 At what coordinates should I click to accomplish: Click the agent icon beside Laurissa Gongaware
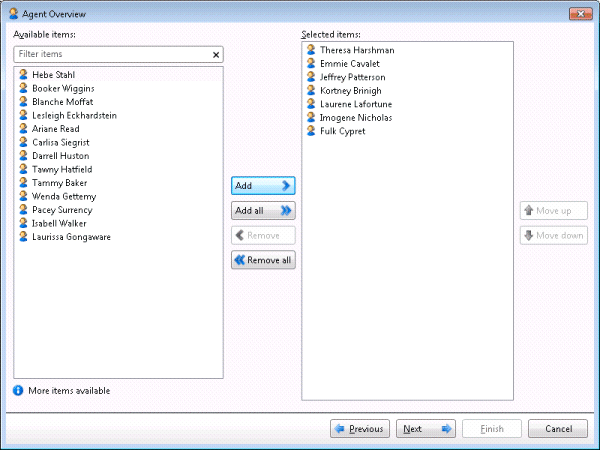tap(24, 237)
